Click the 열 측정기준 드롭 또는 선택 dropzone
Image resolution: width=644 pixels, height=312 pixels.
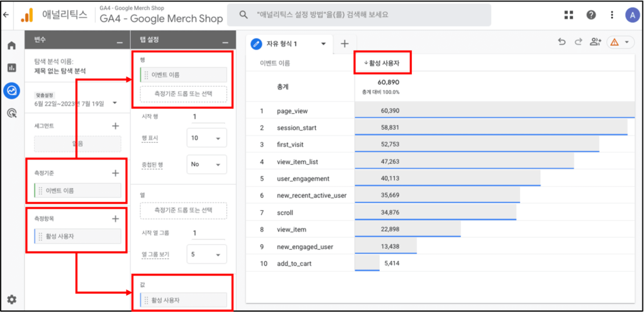coord(183,210)
